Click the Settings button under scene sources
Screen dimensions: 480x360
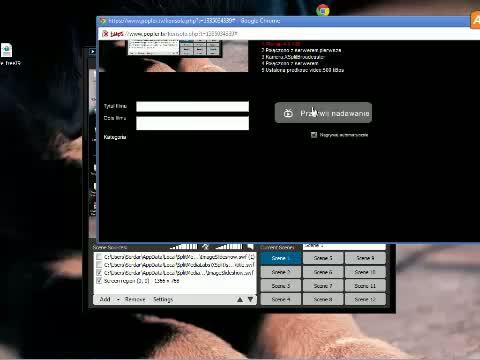point(163,299)
